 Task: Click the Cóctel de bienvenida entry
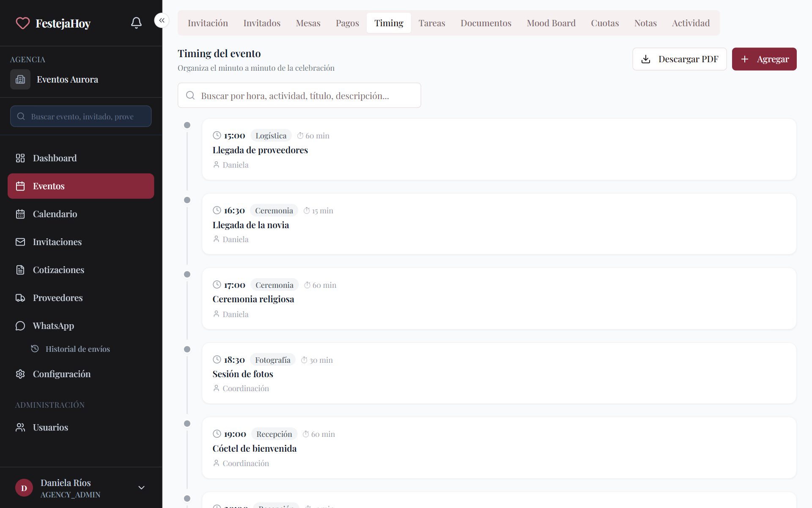click(x=499, y=448)
